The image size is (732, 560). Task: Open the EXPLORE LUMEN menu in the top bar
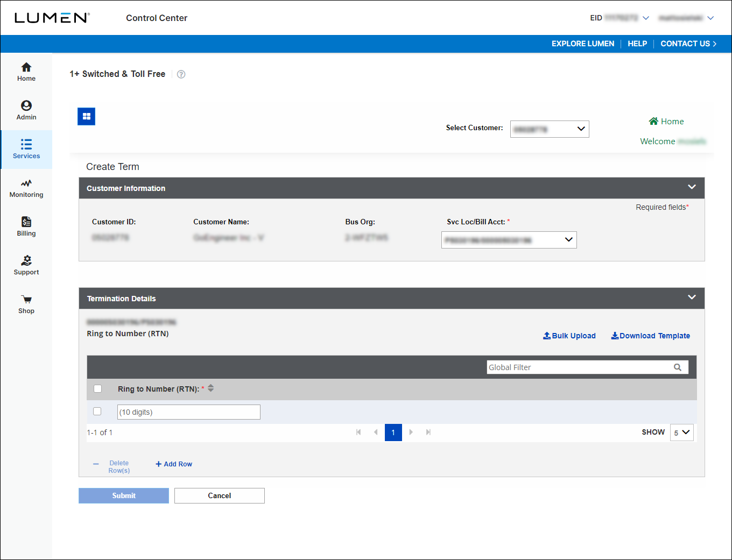point(582,44)
